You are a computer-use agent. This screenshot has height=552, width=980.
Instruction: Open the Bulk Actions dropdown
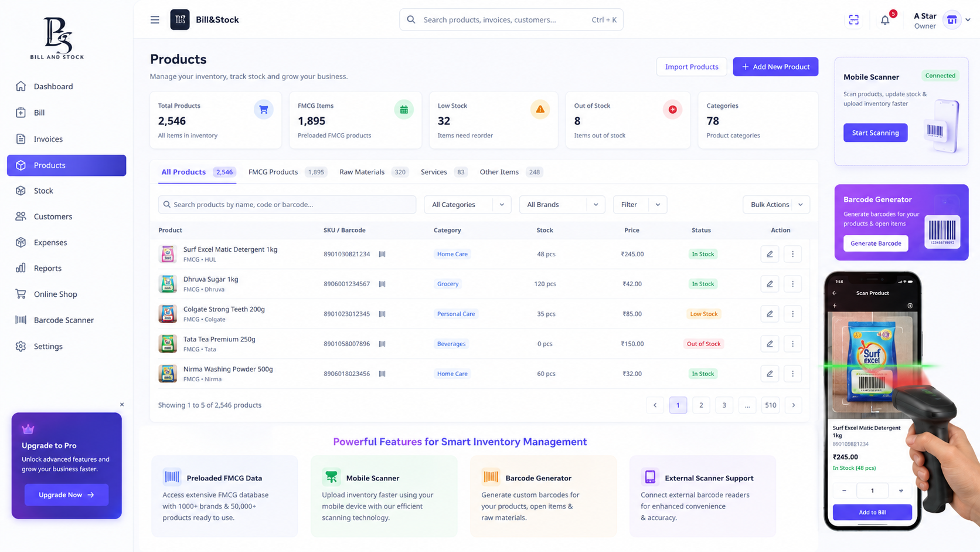(x=776, y=205)
